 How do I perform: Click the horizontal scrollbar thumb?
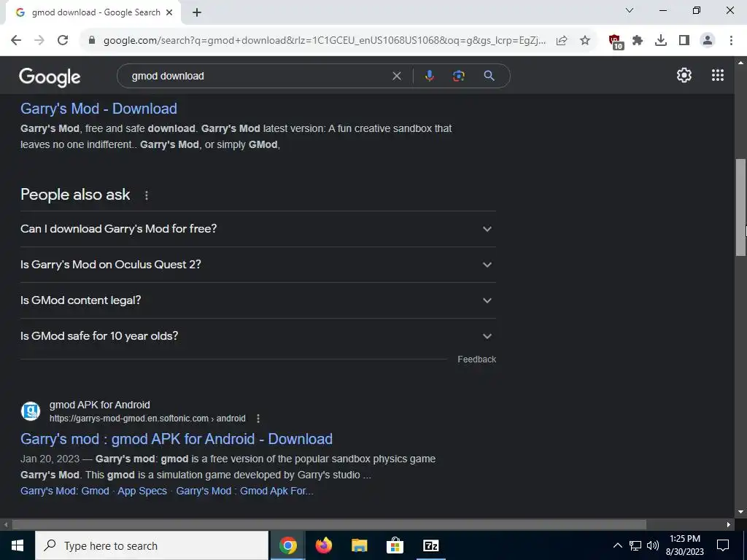329,525
